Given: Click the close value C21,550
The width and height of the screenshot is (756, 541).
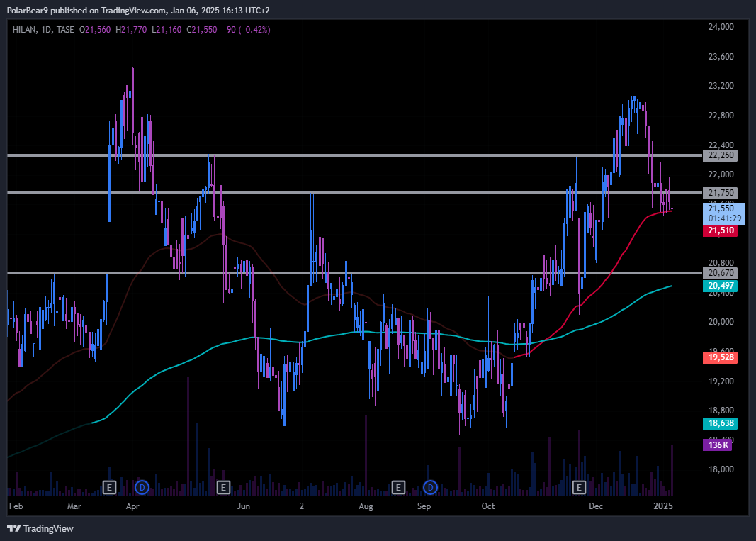Looking at the screenshot, I should [x=201, y=30].
